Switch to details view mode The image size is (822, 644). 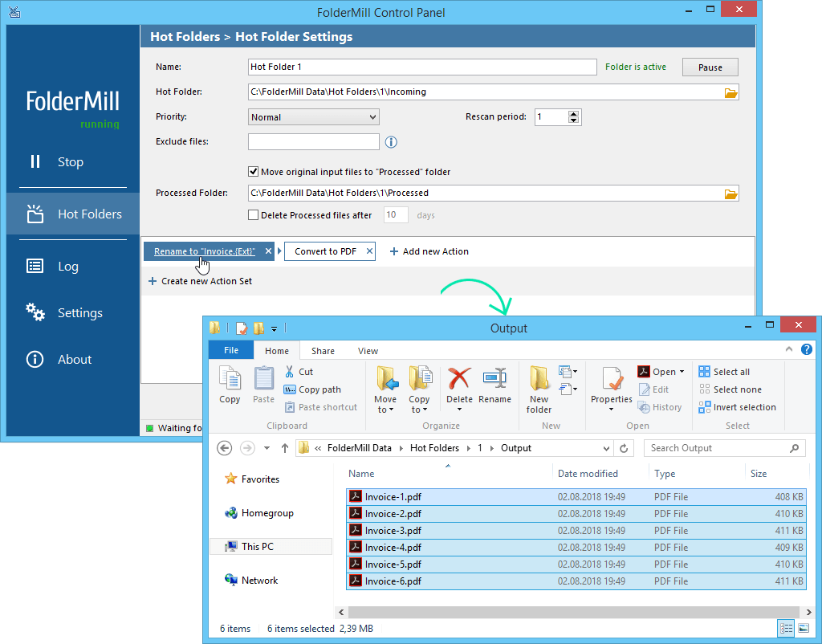[786, 628]
